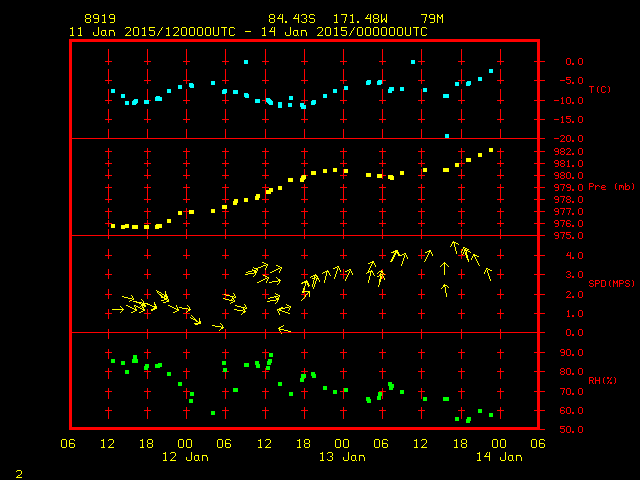The image size is (640, 480).
Task: Click the -5.0 temperature tick label
Action: tap(571, 80)
